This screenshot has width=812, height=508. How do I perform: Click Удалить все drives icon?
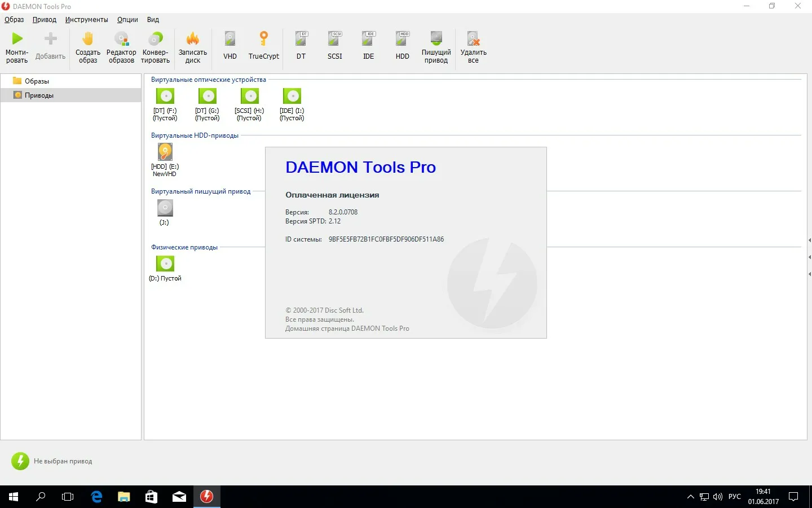[473, 39]
